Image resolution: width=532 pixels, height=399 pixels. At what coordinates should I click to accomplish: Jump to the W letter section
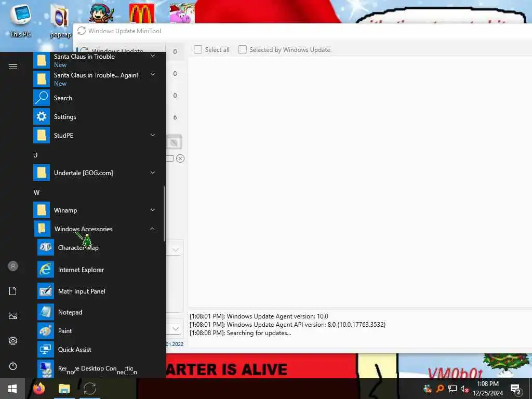37,193
